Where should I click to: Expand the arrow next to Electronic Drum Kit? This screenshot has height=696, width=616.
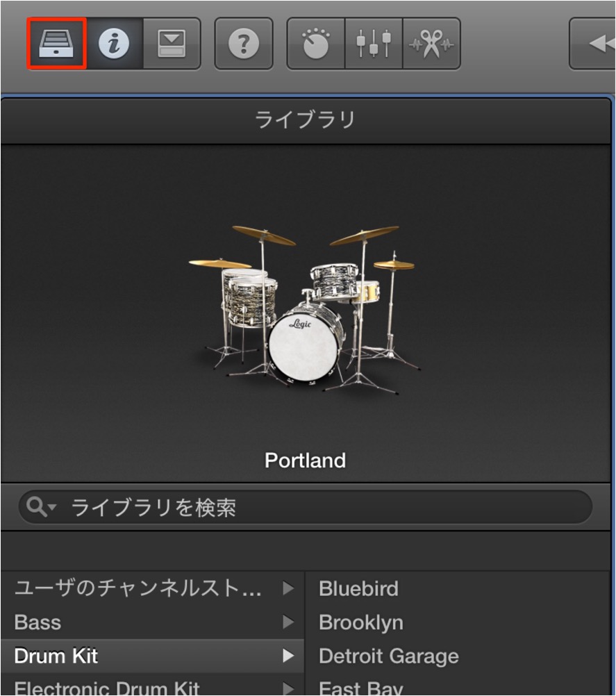pyautogui.click(x=288, y=688)
